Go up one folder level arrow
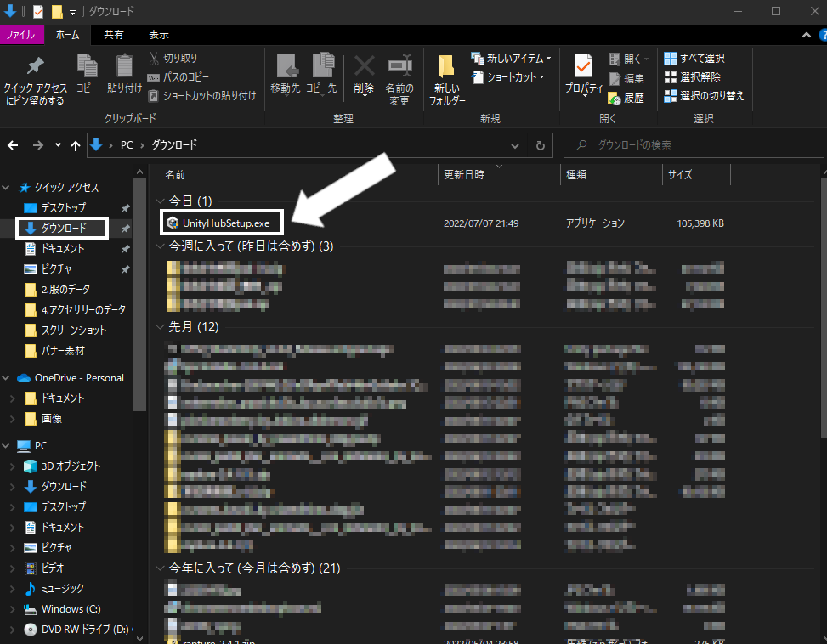Image resolution: width=827 pixels, height=644 pixels. 76,145
